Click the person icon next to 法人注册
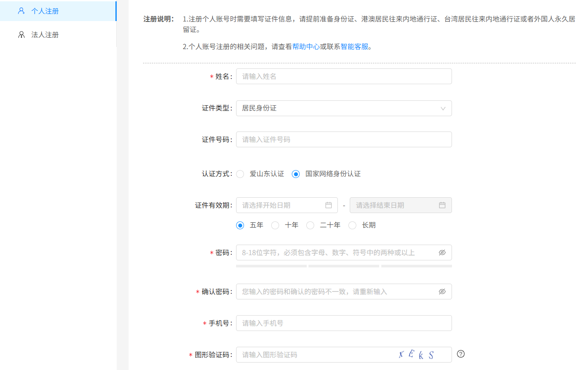This screenshot has width=588, height=370. [x=21, y=35]
